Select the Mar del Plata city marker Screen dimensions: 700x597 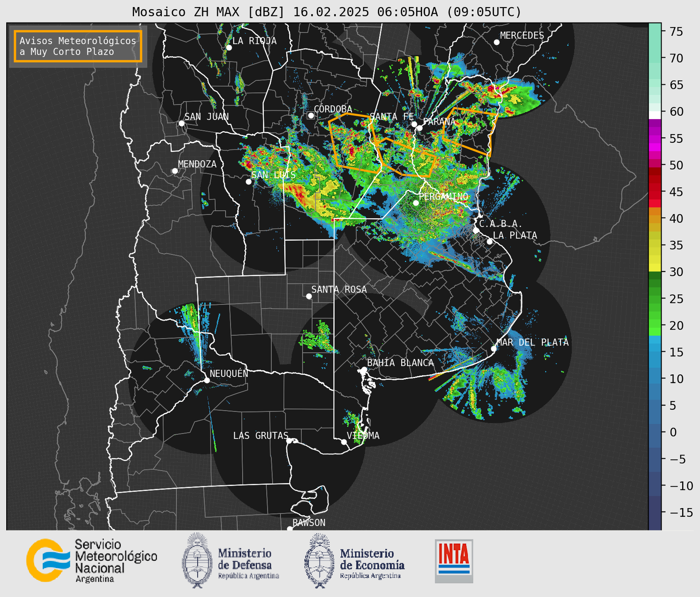coord(493,349)
